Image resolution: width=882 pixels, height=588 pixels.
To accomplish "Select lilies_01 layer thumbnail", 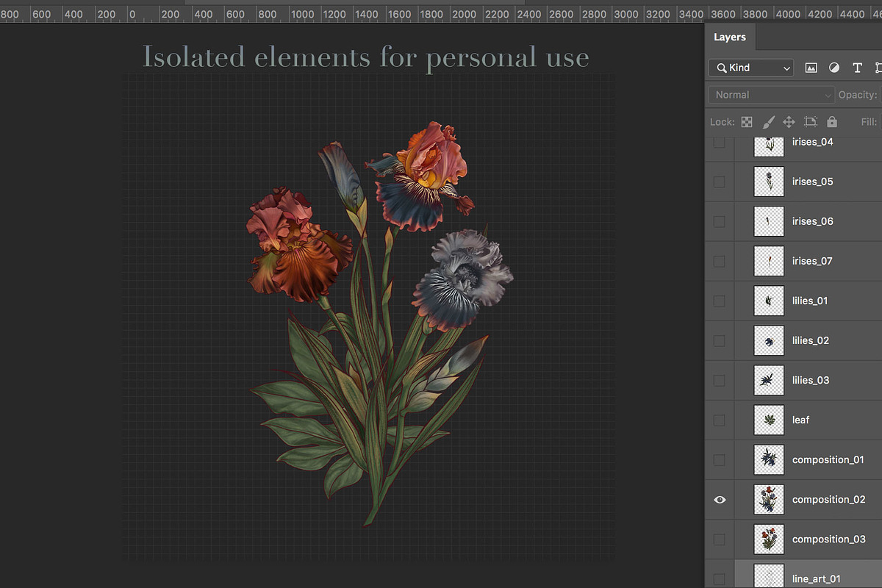I will click(x=769, y=301).
